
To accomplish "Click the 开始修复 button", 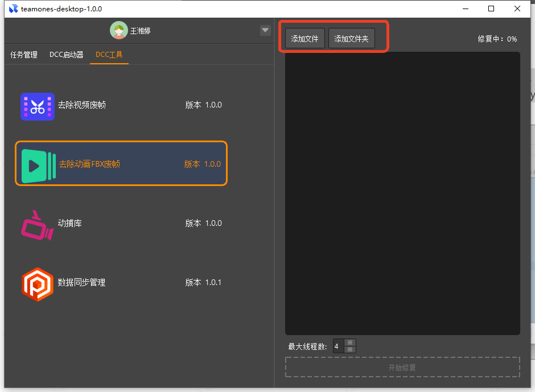I will click(402, 368).
